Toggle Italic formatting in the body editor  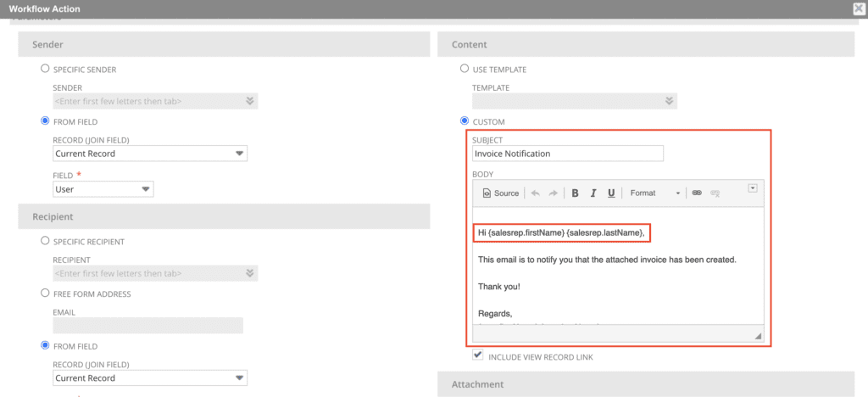pyautogui.click(x=593, y=193)
